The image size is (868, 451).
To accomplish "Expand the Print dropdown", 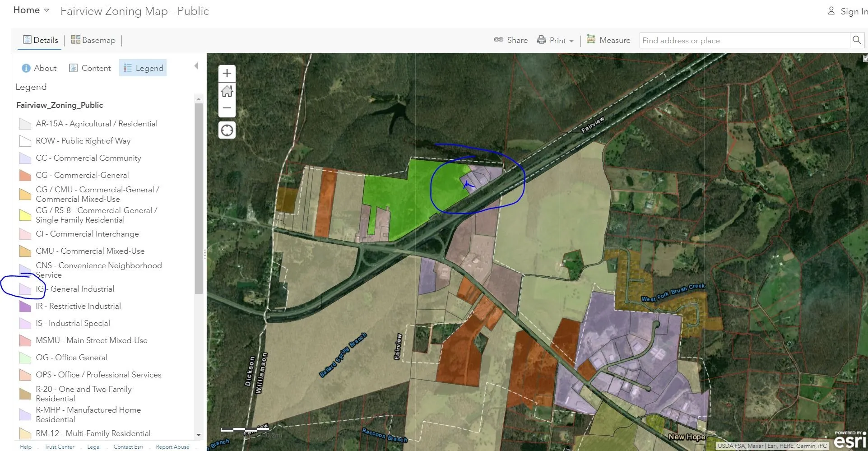I will (x=556, y=40).
